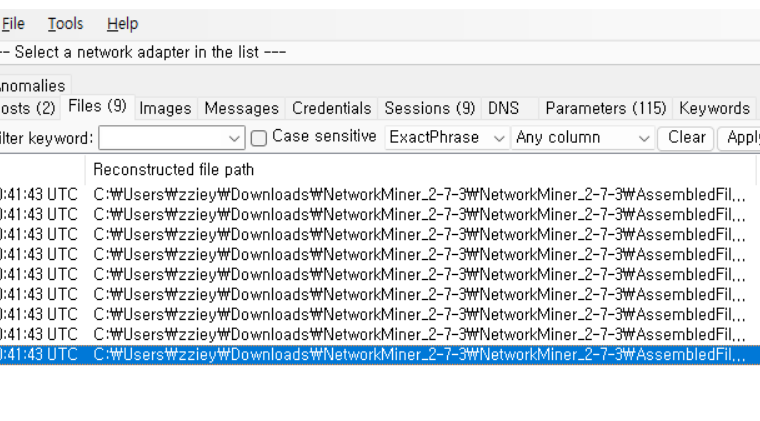Click the Apply filter button
Viewport: 760px width, 421px height.
pyautogui.click(x=741, y=138)
